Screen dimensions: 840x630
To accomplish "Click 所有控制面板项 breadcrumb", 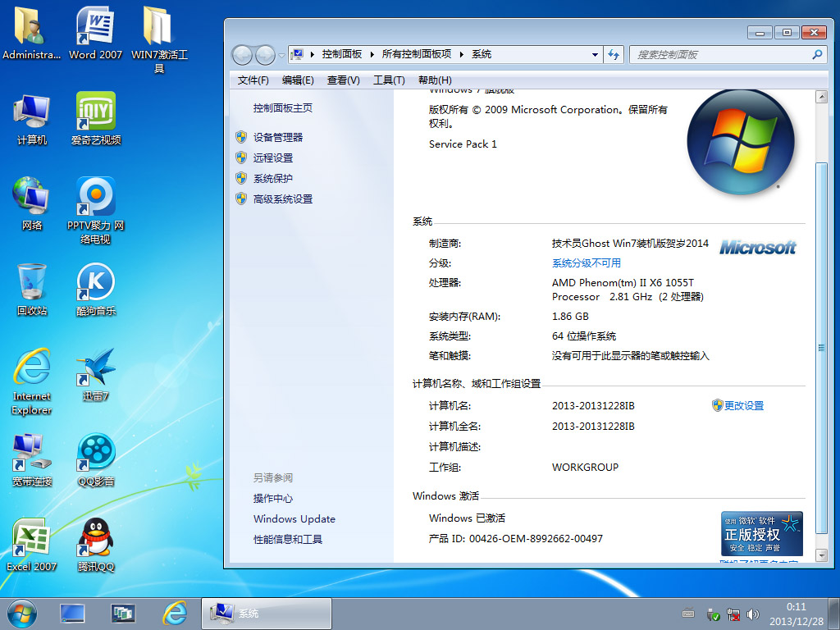I will click(x=416, y=54).
